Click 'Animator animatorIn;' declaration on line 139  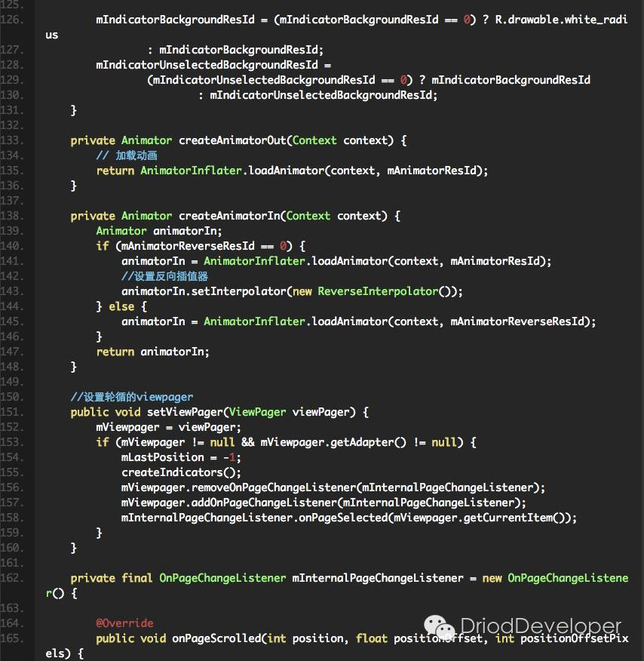159,231
